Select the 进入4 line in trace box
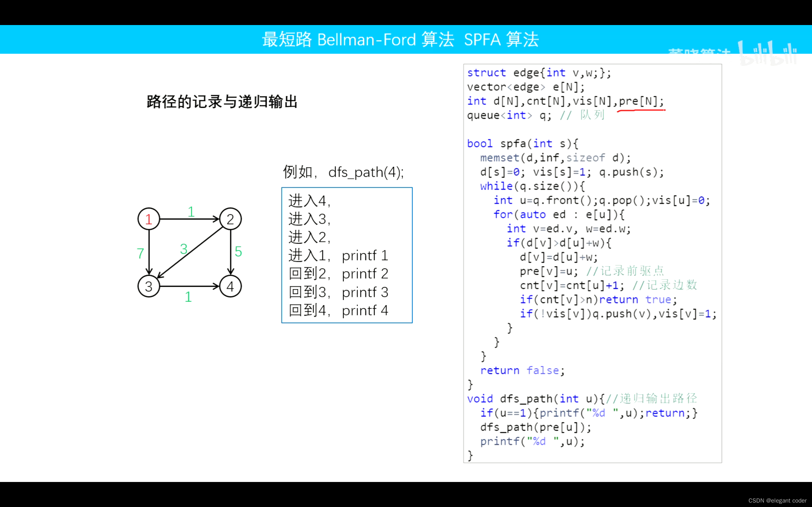This screenshot has width=812, height=507. (308, 202)
